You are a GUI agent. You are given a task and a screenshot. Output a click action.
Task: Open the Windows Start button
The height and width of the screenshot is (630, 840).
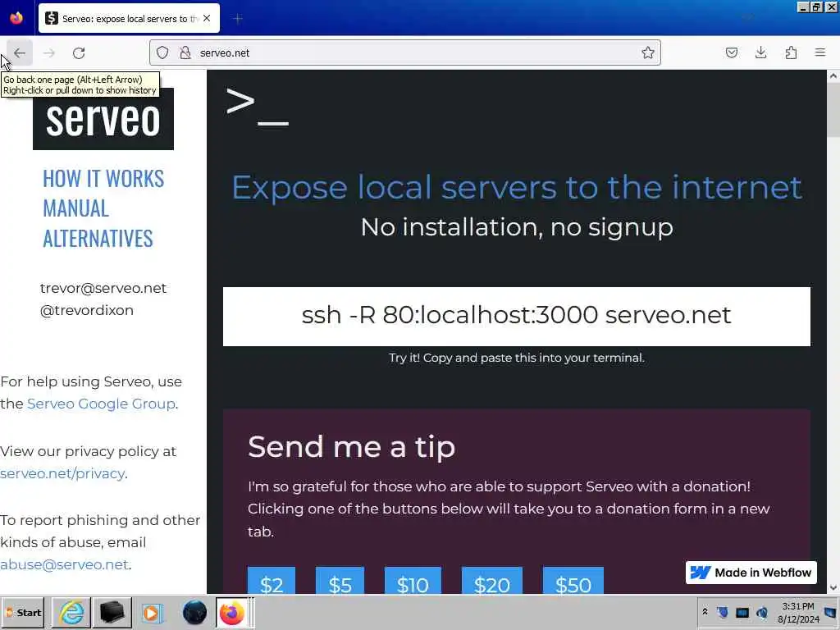(x=22, y=612)
